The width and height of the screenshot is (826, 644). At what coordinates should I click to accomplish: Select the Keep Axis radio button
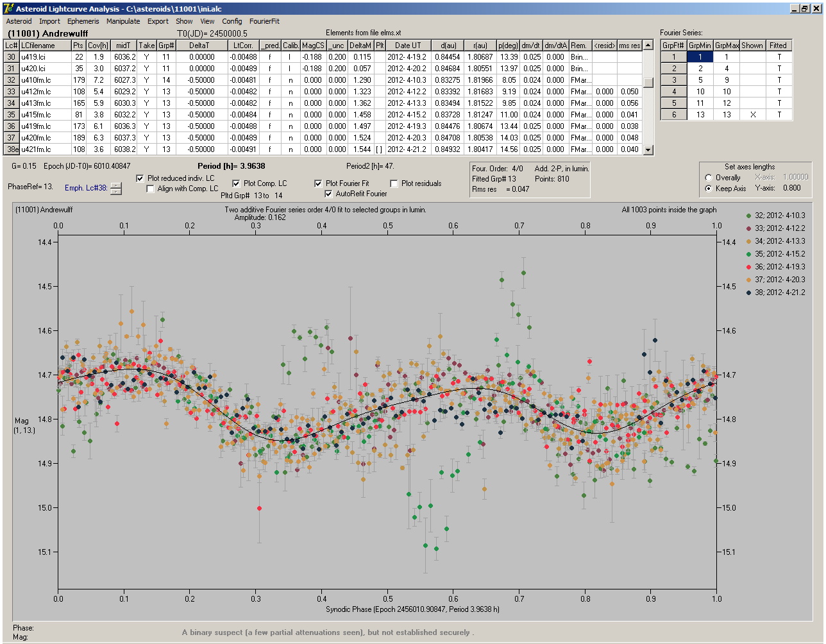[709, 189]
